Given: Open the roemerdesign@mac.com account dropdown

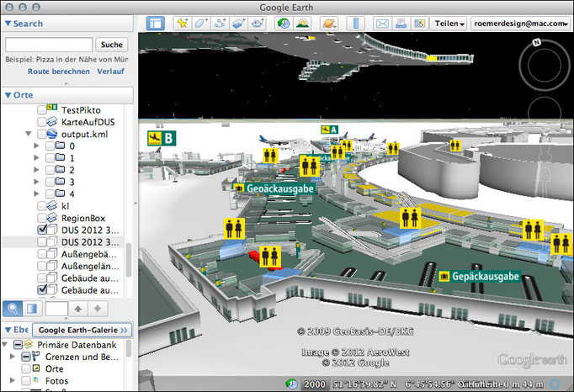Looking at the screenshot, I should pos(520,24).
